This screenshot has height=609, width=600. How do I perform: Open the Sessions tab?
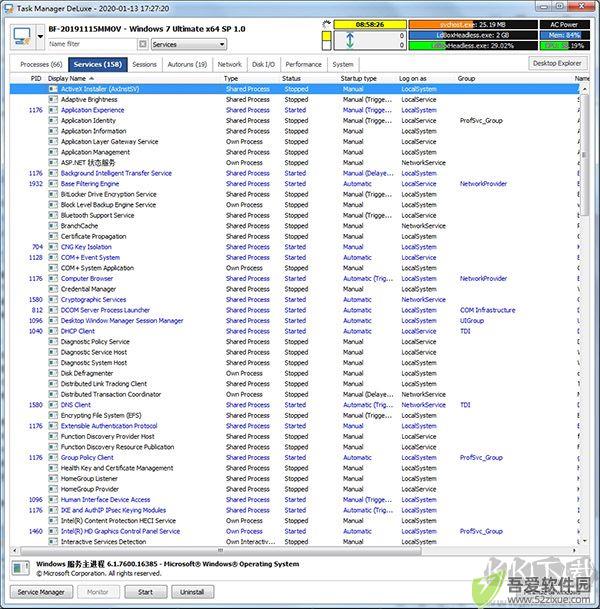tap(144, 64)
